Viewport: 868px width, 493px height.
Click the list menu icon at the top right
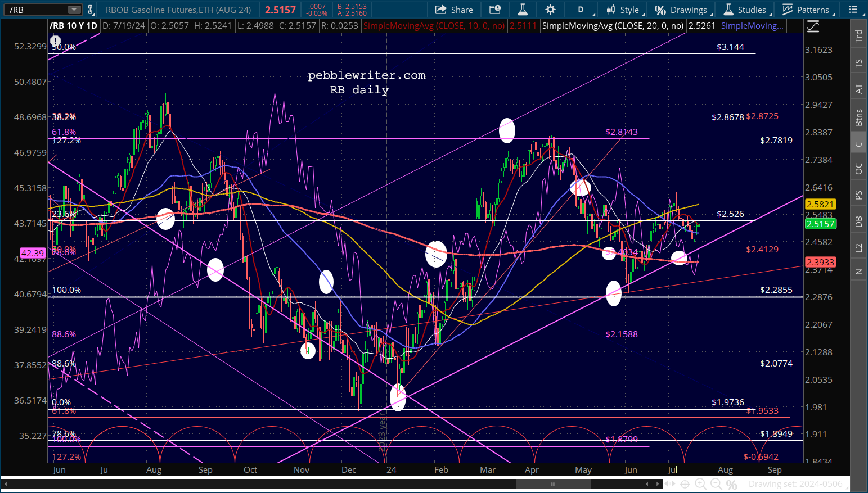[x=854, y=10]
